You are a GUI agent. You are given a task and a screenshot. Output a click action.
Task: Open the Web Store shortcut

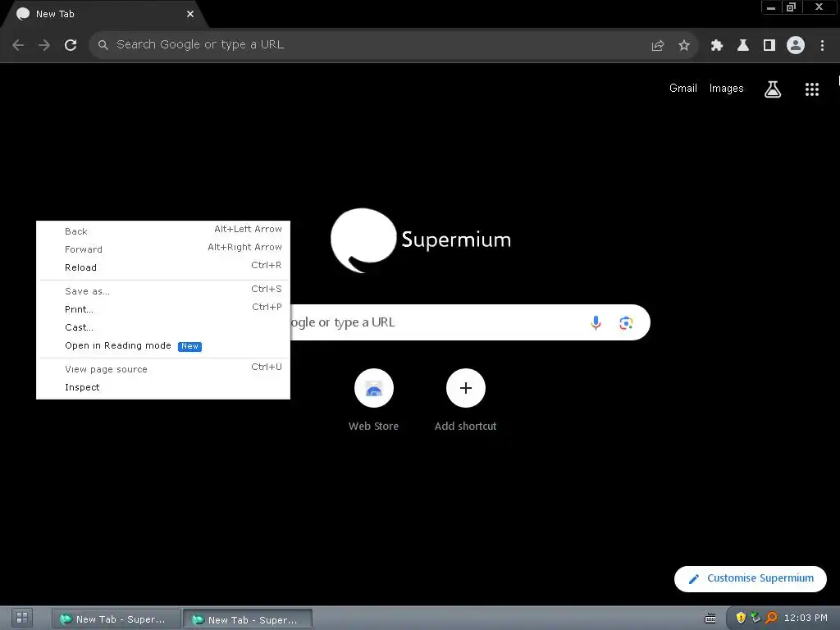pyautogui.click(x=374, y=399)
